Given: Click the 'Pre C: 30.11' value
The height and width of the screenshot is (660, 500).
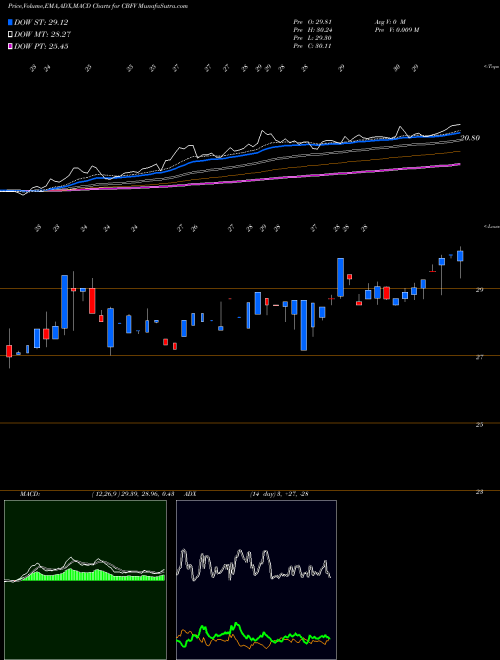Looking at the screenshot, I should (313, 46).
